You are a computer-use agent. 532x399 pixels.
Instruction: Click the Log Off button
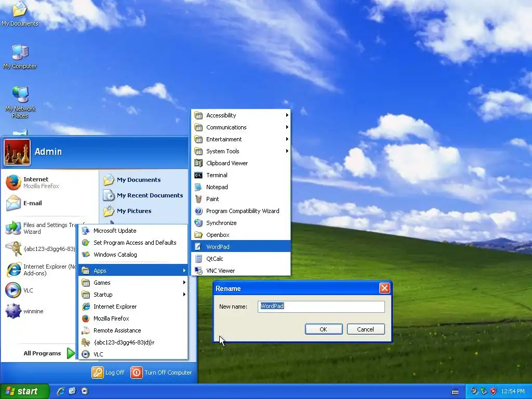click(108, 373)
